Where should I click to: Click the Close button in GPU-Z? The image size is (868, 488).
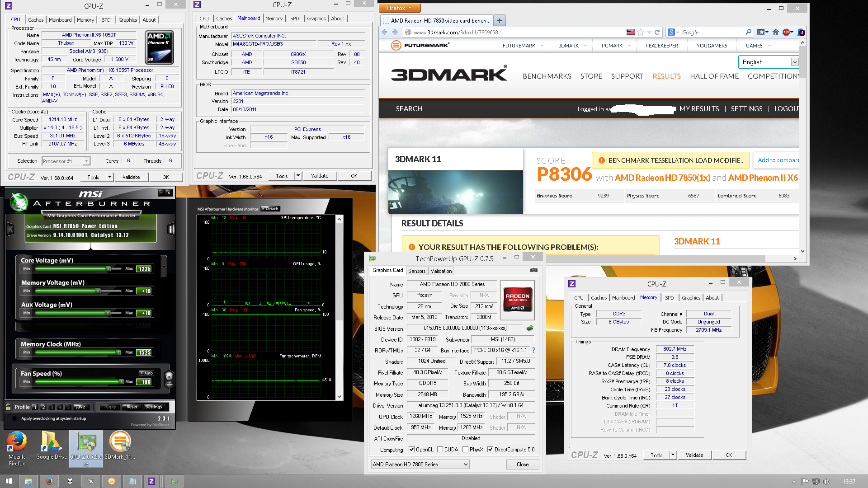(x=522, y=465)
